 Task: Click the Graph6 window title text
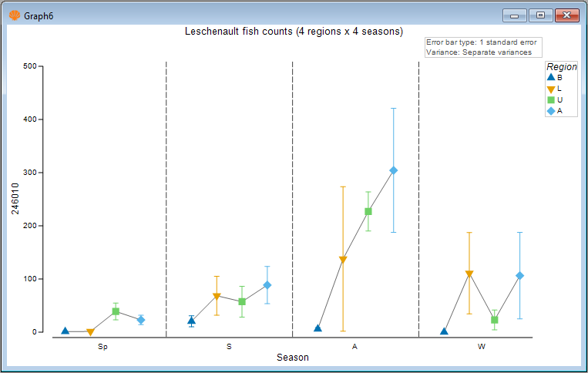39,16
